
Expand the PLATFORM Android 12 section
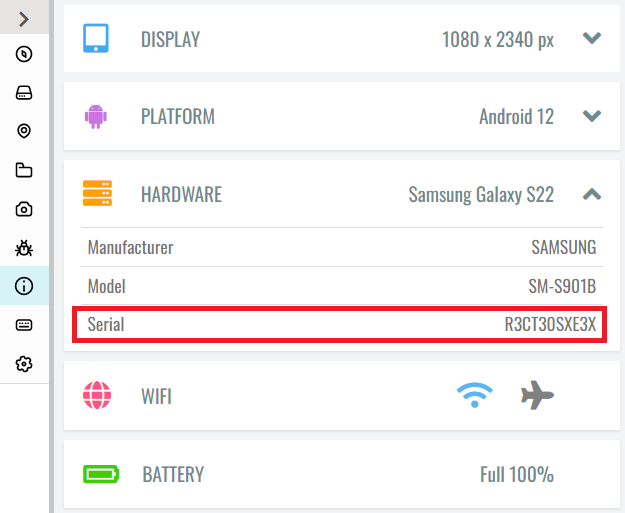pos(342,116)
